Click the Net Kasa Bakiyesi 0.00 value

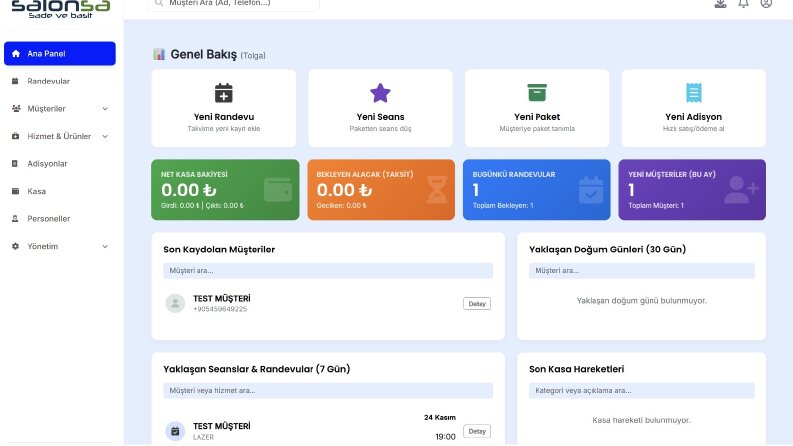pyautogui.click(x=189, y=190)
